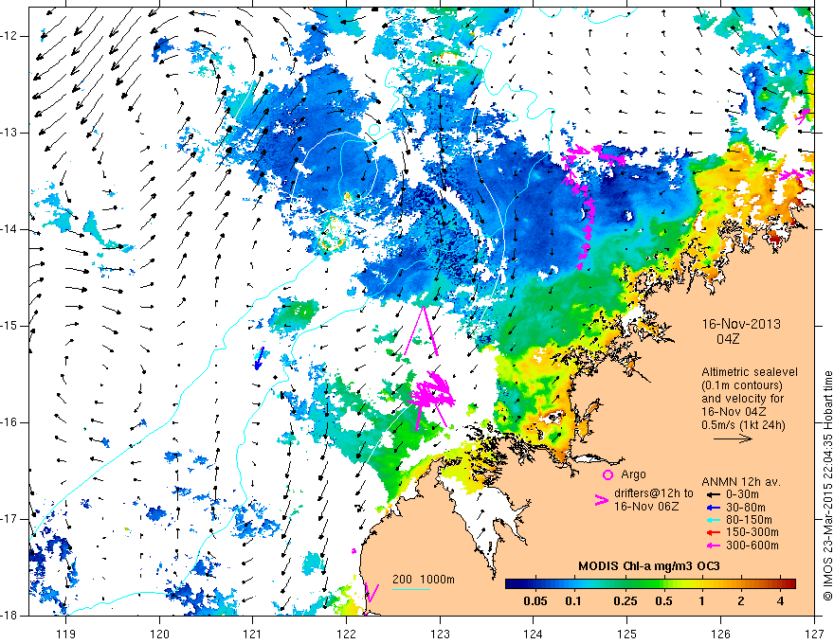Select the color bar tick label '2'
Viewport: 834px width, 644px height.
(741, 601)
